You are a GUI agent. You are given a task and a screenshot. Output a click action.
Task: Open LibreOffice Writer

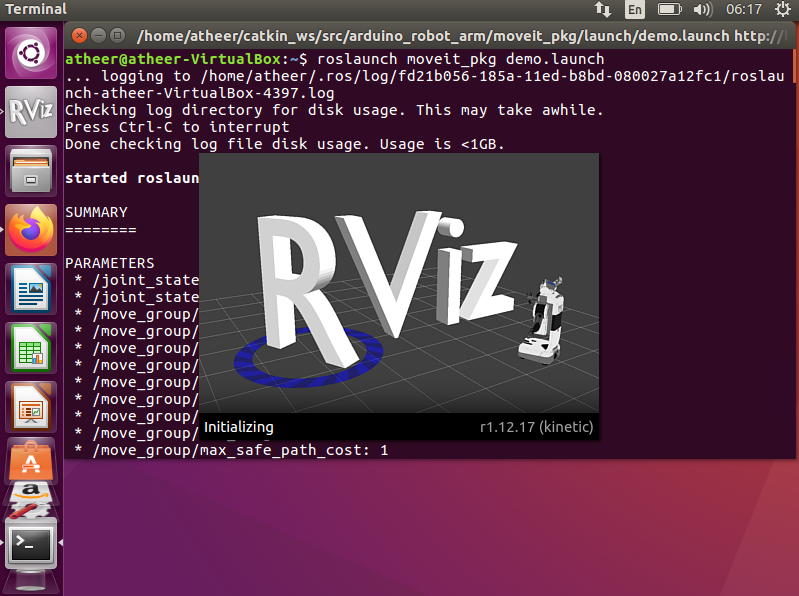(x=31, y=289)
